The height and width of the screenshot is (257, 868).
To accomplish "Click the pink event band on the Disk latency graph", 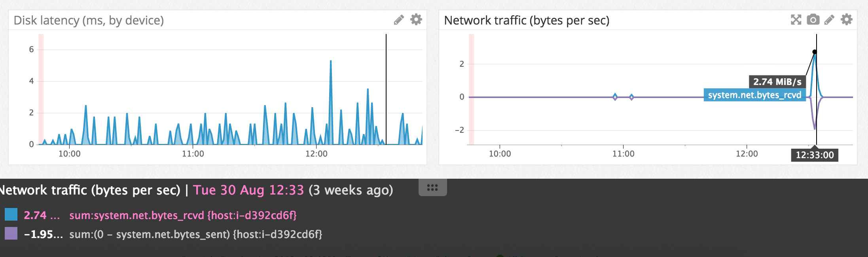I will (41, 89).
